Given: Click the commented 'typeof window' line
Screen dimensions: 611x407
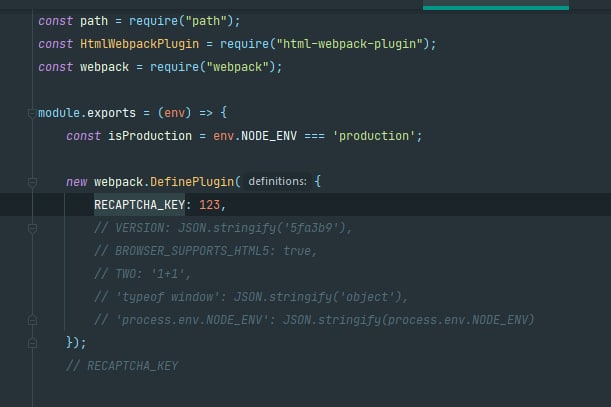Looking at the screenshot, I should click(251, 297).
